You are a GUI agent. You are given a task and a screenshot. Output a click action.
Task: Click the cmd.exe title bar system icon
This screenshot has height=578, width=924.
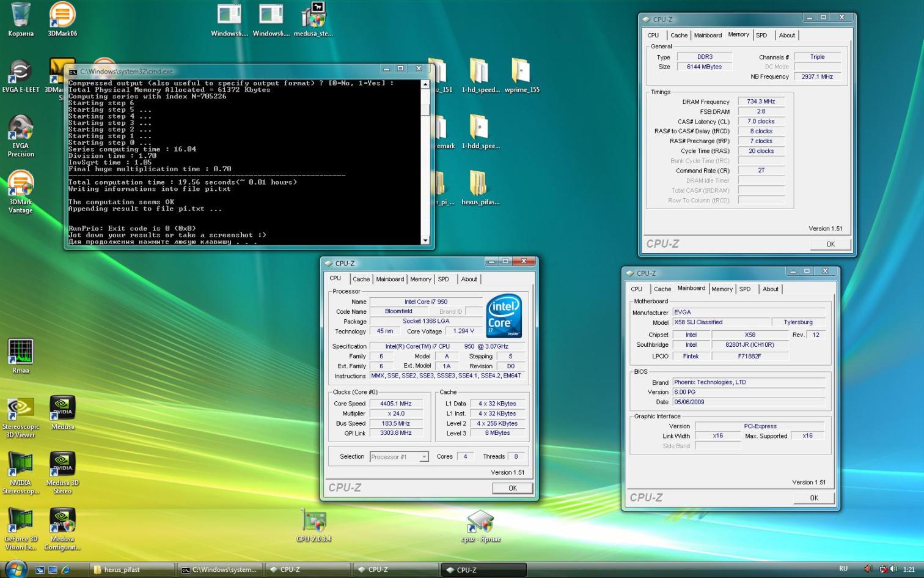click(73, 72)
